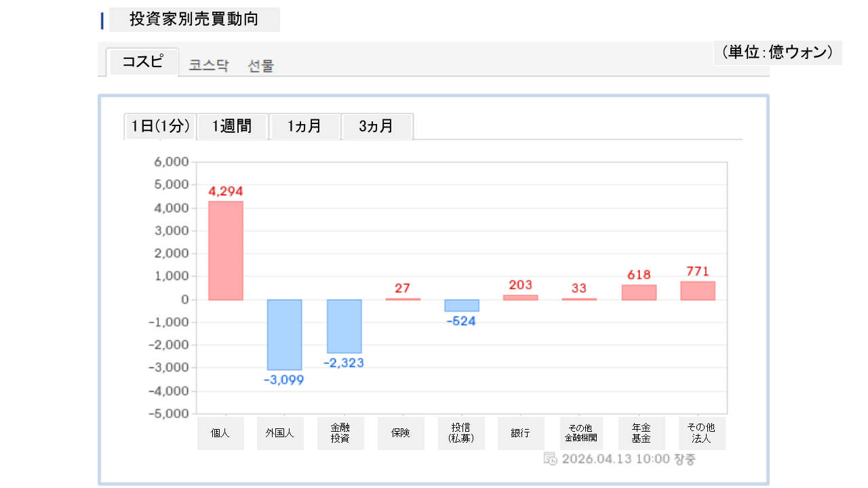Click the 外国人 blue bar at -3,099
This screenshot has height=488, width=868.
(x=284, y=334)
